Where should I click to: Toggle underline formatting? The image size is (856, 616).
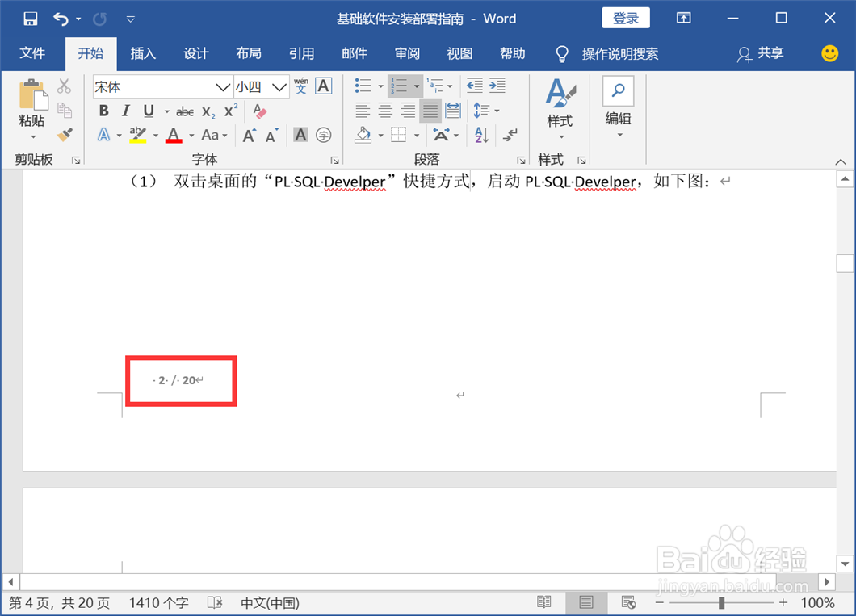pyautogui.click(x=149, y=111)
